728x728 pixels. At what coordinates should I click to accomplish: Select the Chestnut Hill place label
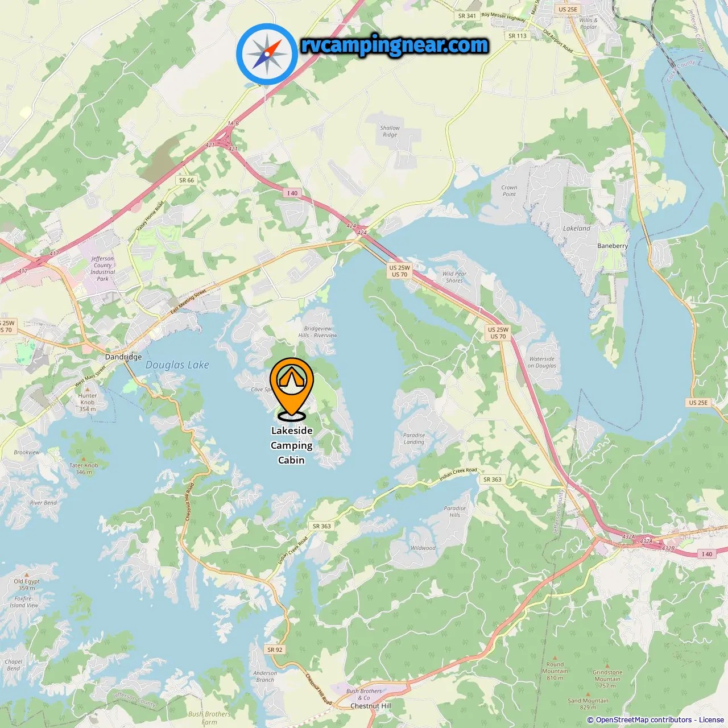tap(371, 706)
